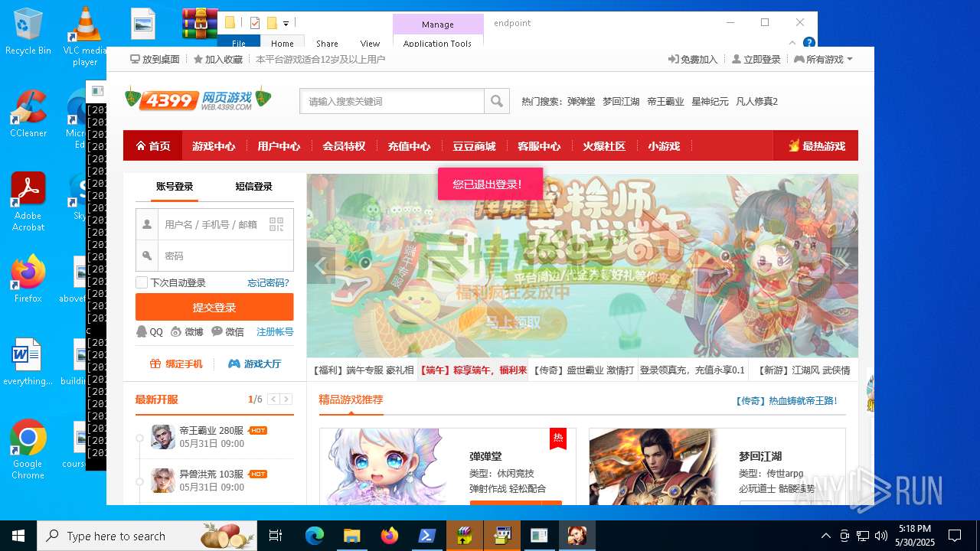Screen dimensions: 980x551
Task: Open Task View in taskbar
Action: [276, 536]
